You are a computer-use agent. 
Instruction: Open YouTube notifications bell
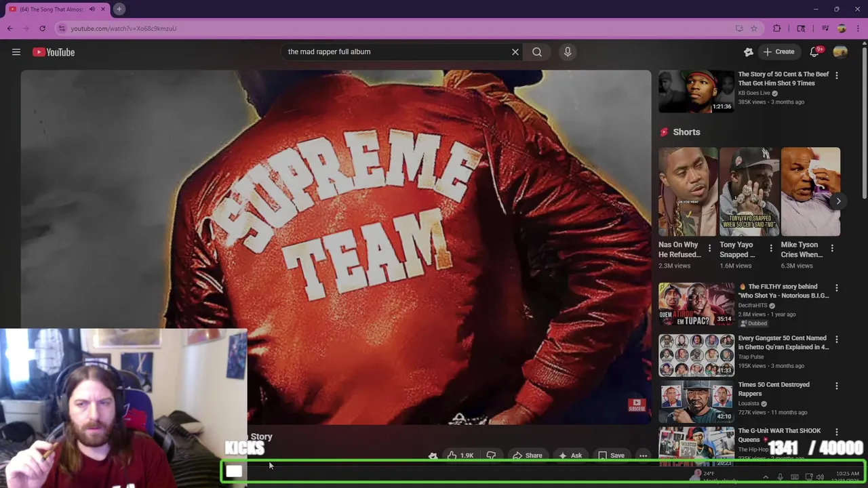[815, 52]
